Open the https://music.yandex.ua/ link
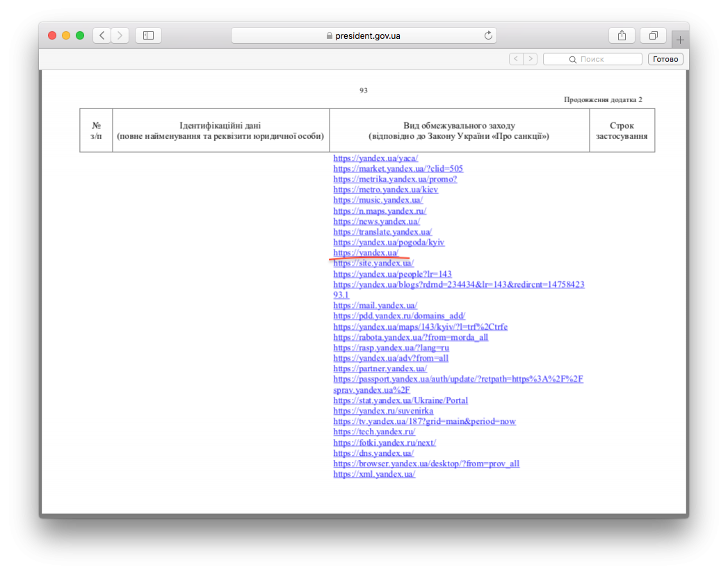The image size is (728, 574). 378,200
